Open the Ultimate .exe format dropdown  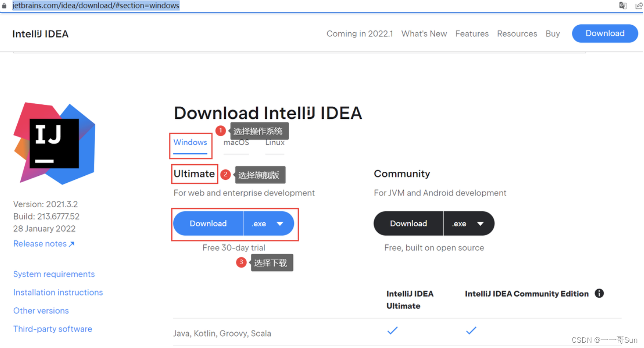pos(269,223)
